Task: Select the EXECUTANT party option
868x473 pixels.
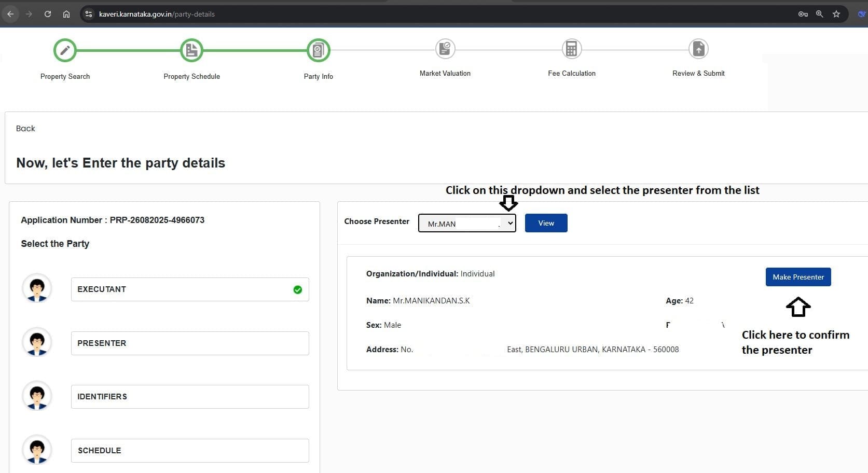Action: point(189,289)
